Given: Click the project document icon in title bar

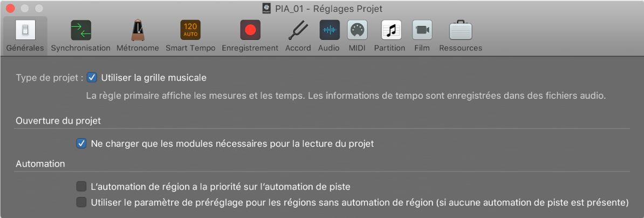Looking at the screenshot, I should coord(266,9).
